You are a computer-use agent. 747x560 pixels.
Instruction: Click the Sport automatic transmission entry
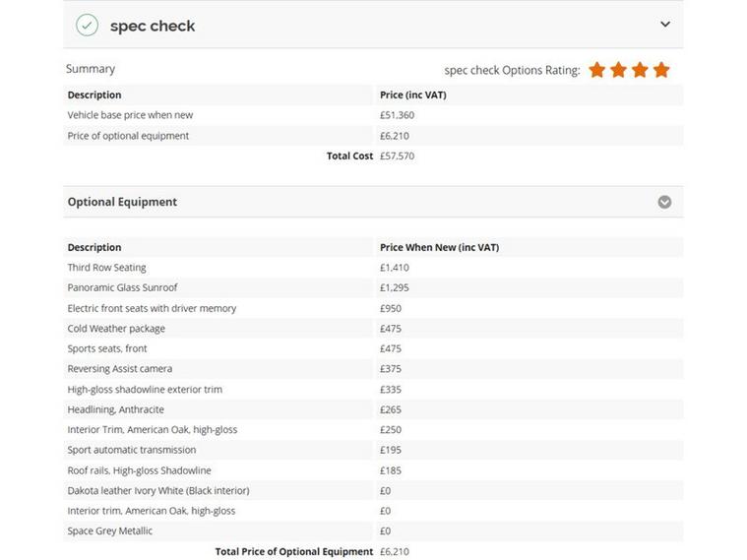tap(132, 450)
